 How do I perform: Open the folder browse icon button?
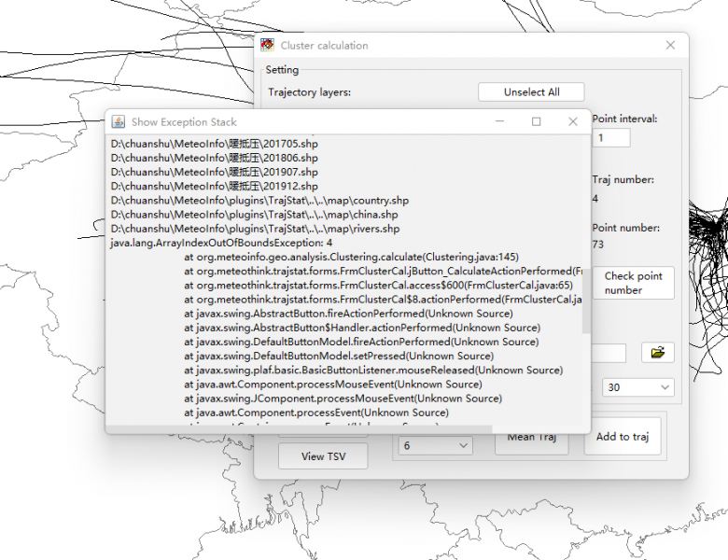click(x=657, y=353)
